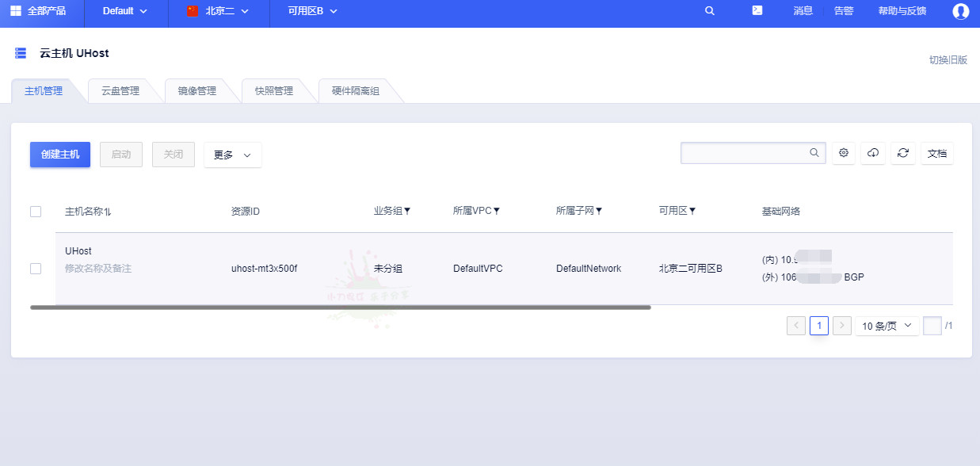
Task: Click the table settings gear icon
Action: click(844, 153)
